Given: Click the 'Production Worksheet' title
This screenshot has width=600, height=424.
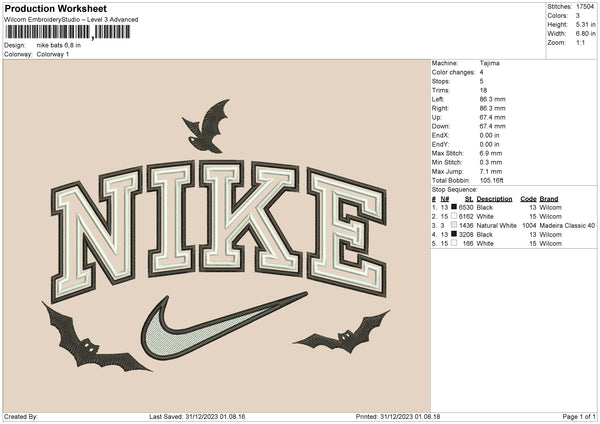Looking at the screenshot, I should tap(56, 8).
